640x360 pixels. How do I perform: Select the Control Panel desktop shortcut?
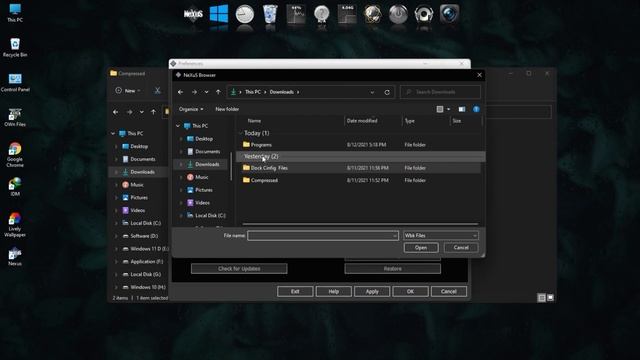click(x=15, y=82)
